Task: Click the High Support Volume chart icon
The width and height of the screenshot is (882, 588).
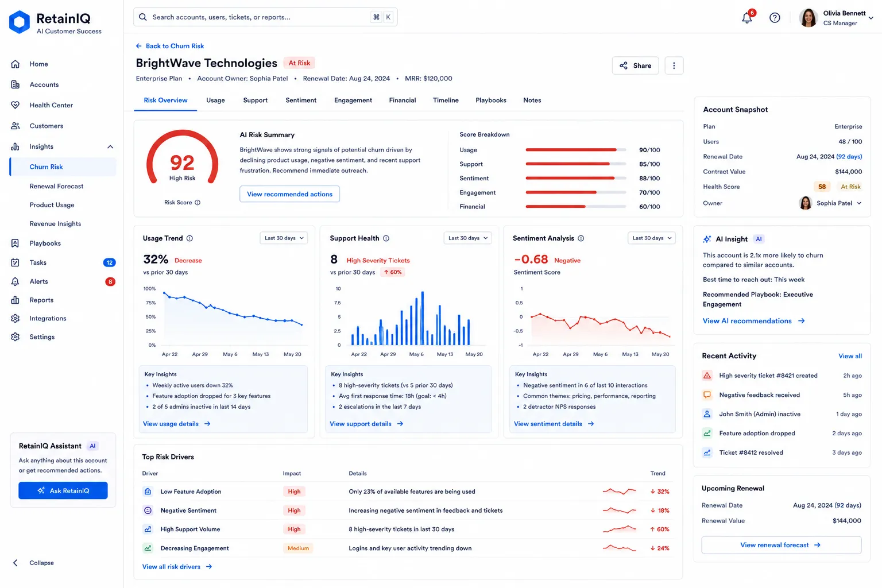Action: coord(148,529)
